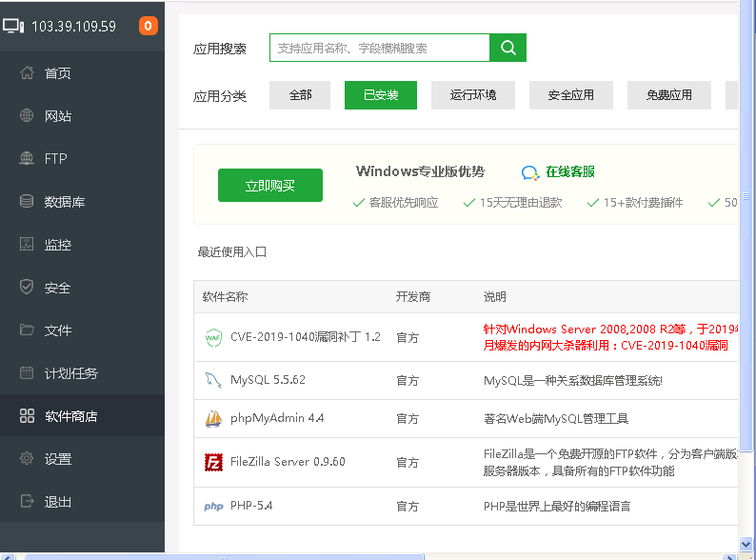Open the 数据库 sidebar section
Image resolution: width=756 pixels, height=560 pixels.
[65, 201]
